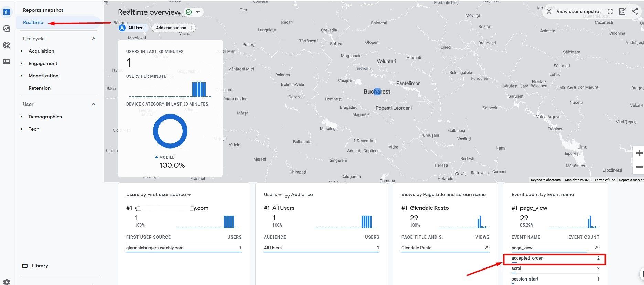
Task: Select Realtime in the sidebar
Action: 33,22
